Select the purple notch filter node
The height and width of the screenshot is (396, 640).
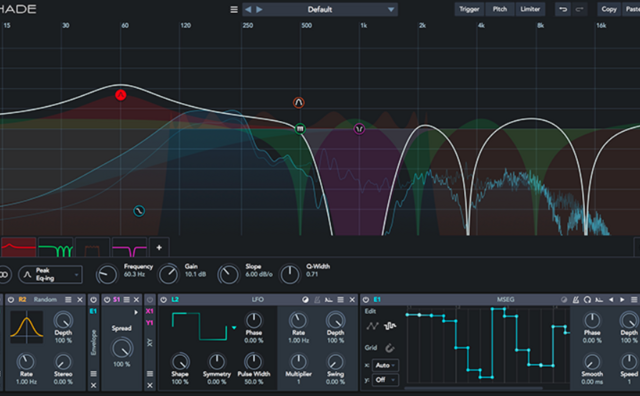coord(359,129)
